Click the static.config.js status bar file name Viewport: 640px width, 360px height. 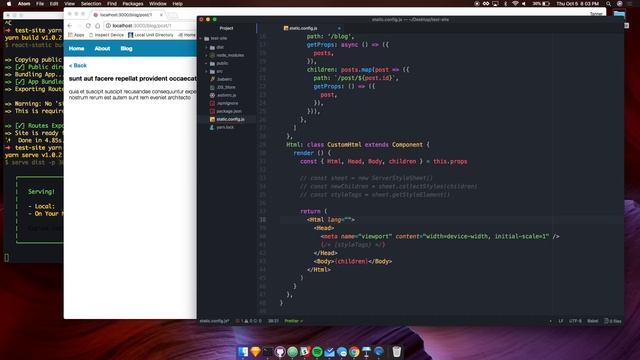click(214, 321)
